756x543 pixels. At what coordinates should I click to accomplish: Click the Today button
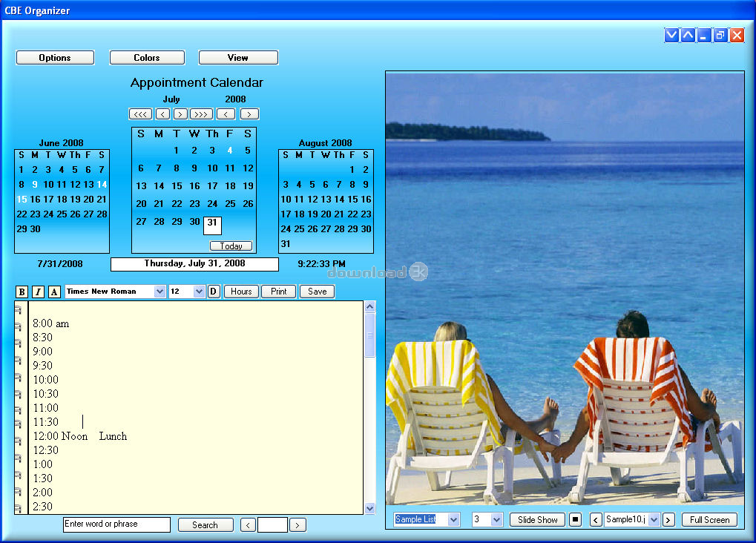[x=231, y=246]
